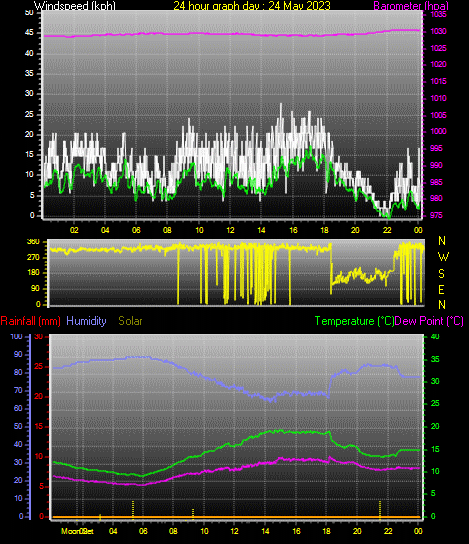The width and height of the screenshot is (469, 544).
Task: Select hour 04 under the temperature chart
Action: coord(113,531)
